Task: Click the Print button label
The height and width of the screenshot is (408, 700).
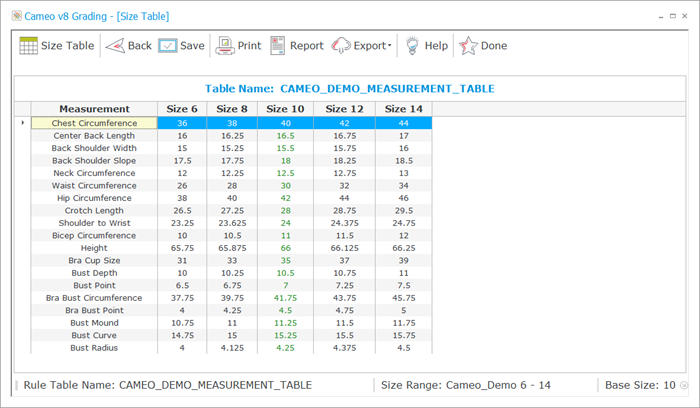Action: 250,46
